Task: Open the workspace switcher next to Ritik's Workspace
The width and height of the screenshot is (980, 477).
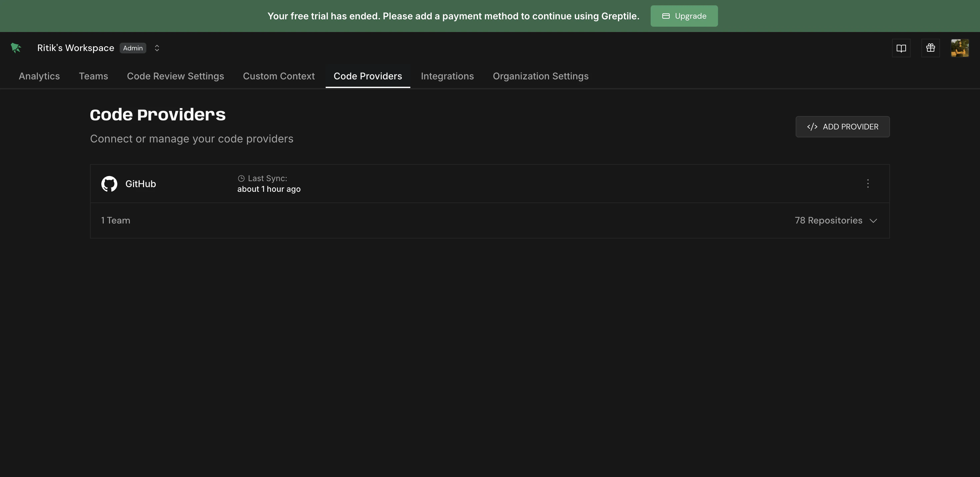Action: coord(157,48)
